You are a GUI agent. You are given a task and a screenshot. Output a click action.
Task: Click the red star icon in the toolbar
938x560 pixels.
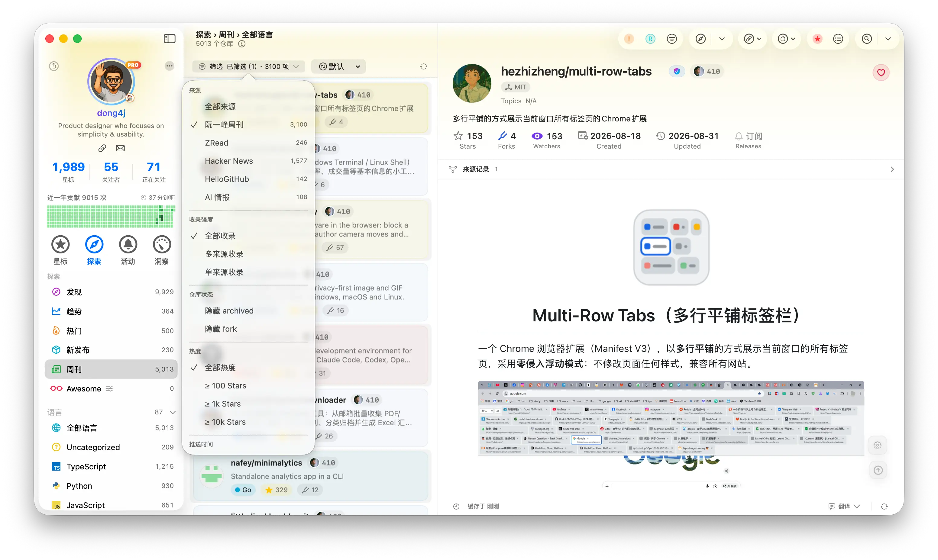pos(818,38)
